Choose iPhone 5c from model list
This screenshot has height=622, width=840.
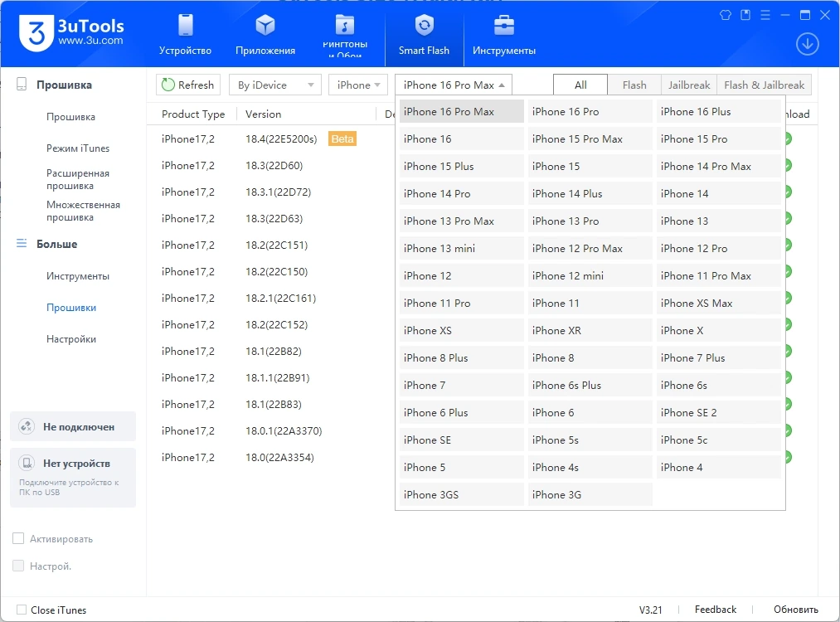click(x=718, y=440)
